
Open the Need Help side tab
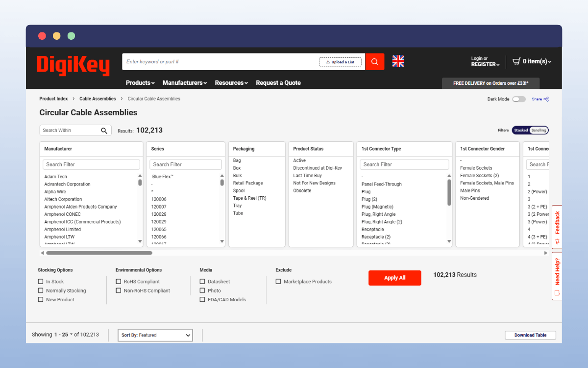click(x=557, y=276)
